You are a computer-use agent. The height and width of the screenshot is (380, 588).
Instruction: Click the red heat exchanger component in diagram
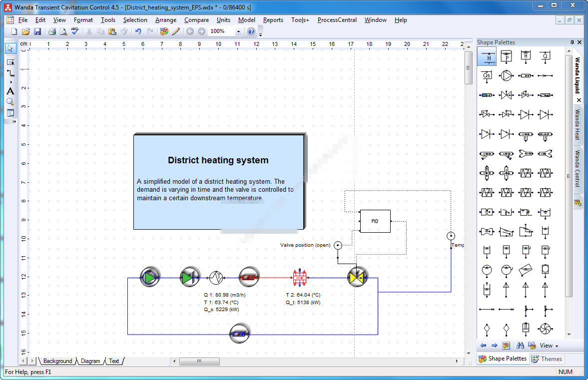click(x=299, y=278)
